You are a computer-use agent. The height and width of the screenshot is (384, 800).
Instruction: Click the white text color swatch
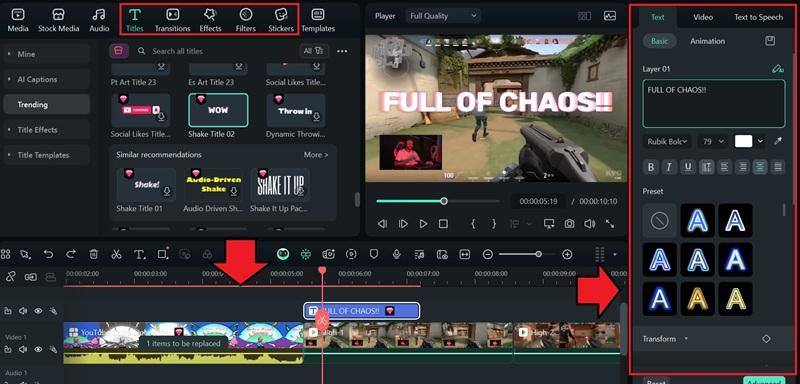click(743, 141)
